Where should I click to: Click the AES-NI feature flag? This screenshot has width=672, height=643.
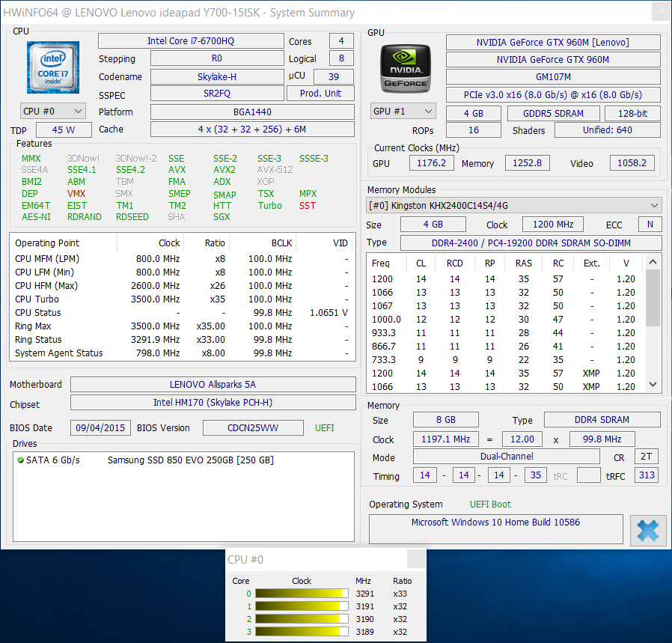click(x=36, y=217)
